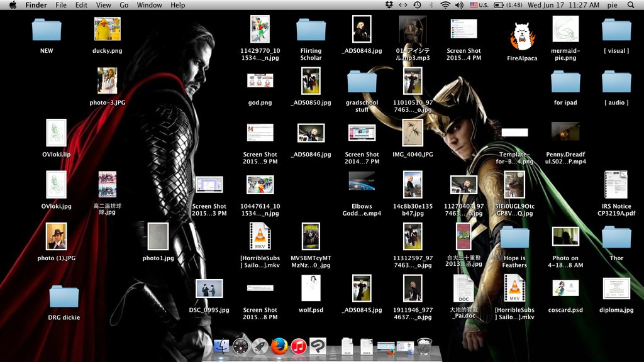Select the god.png file

click(260, 89)
